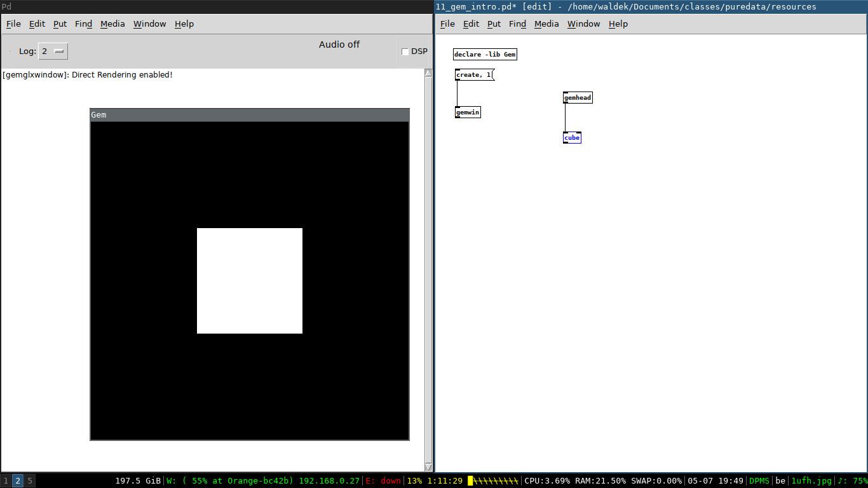Click the Direct Rendering enabled log line
The height and width of the screenshot is (488, 868).
coord(88,75)
